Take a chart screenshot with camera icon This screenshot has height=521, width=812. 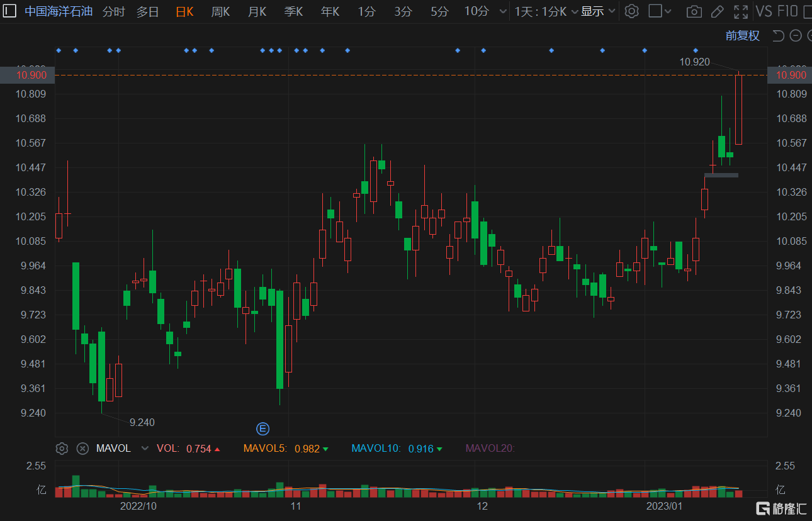coord(694,11)
